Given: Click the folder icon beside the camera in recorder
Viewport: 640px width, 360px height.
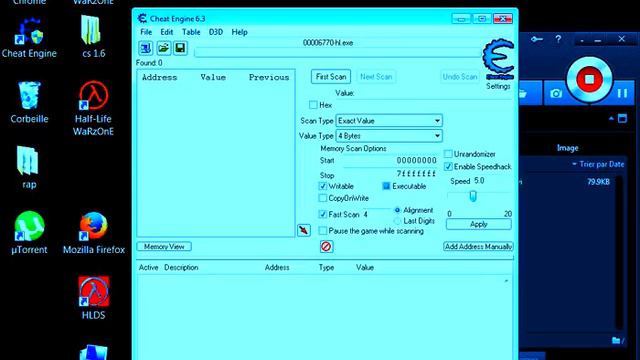Looking at the screenshot, I should 523,94.
